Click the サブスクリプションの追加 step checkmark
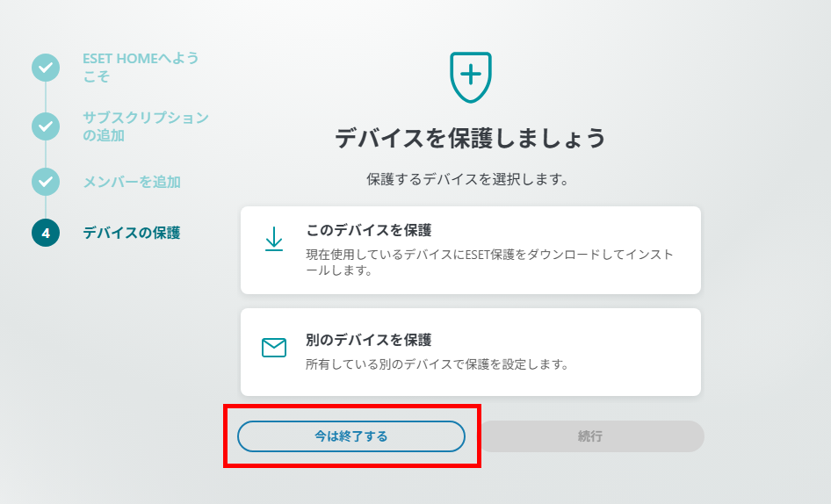Screen dimensions: 831x504 tap(46, 126)
